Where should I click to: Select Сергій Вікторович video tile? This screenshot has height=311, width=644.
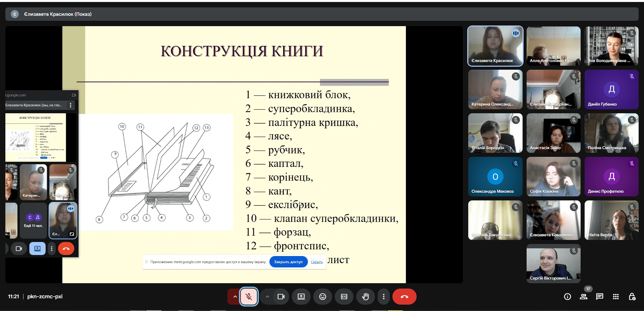553,263
